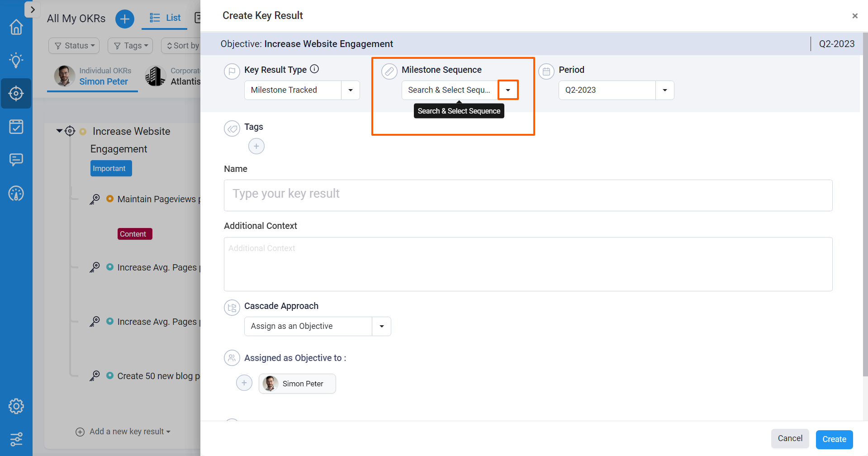The width and height of the screenshot is (868, 456).
Task: Open the Milestone Sequence dropdown arrow
Action: point(508,90)
